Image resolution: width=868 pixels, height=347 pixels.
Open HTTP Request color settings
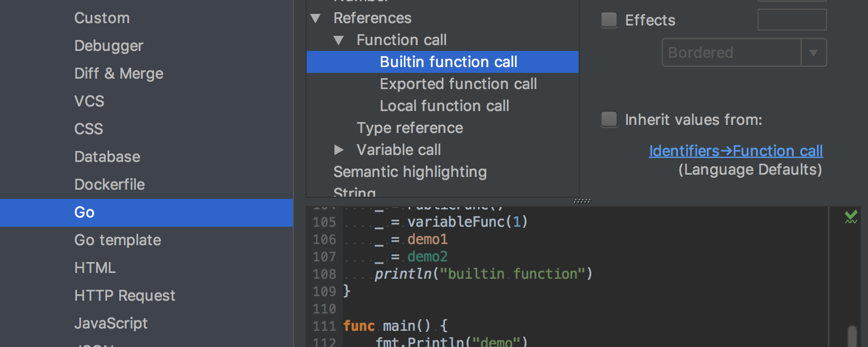pos(124,296)
